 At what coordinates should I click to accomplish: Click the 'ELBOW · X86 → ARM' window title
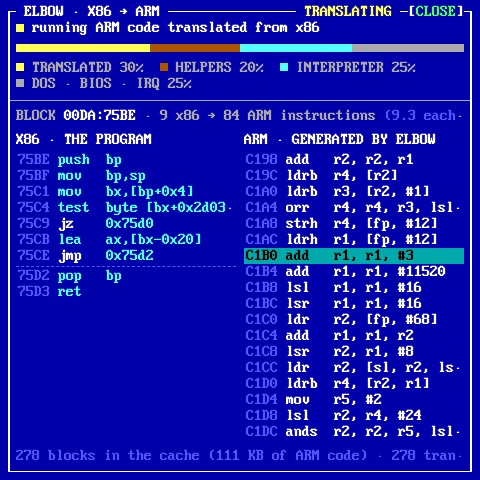[x=92, y=11]
